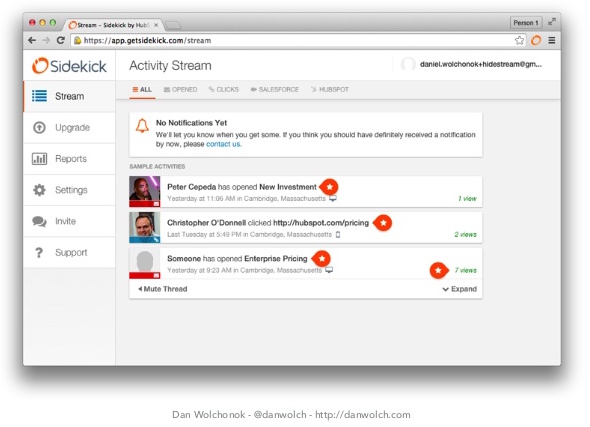Image resolution: width=590 pixels, height=427 pixels.
Task: Open the account email dropdown in header
Action: click(472, 64)
